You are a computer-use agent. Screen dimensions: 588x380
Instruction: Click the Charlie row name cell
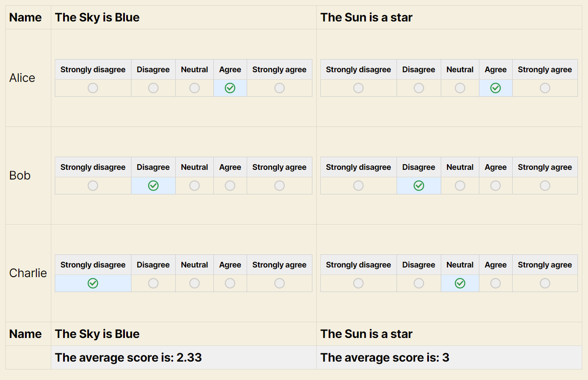pyautogui.click(x=28, y=273)
